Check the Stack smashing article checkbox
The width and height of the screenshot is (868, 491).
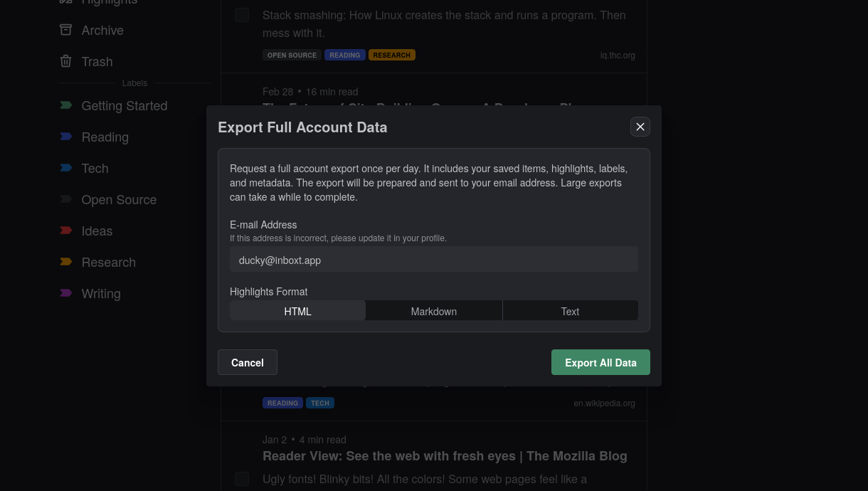(x=242, y=14)
